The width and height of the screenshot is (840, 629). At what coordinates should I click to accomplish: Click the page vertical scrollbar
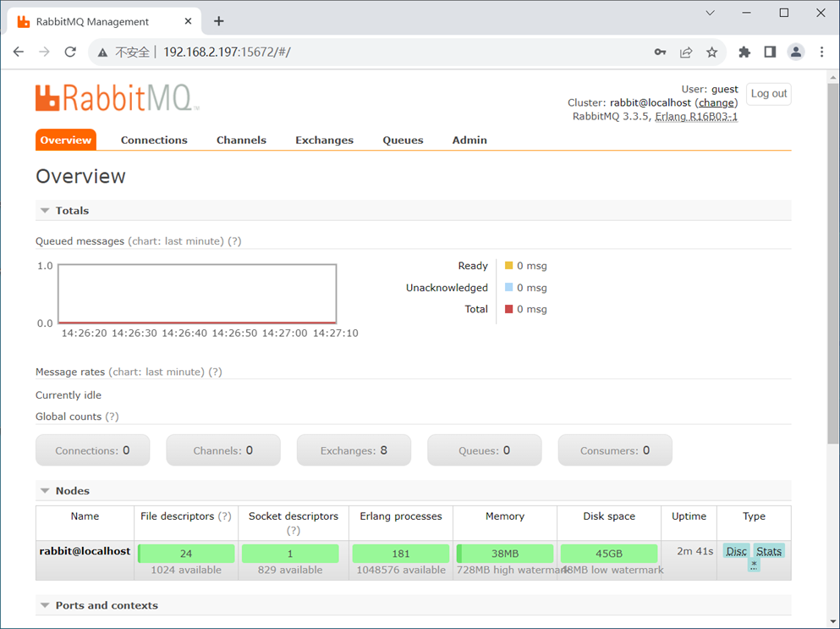(832, 262)
